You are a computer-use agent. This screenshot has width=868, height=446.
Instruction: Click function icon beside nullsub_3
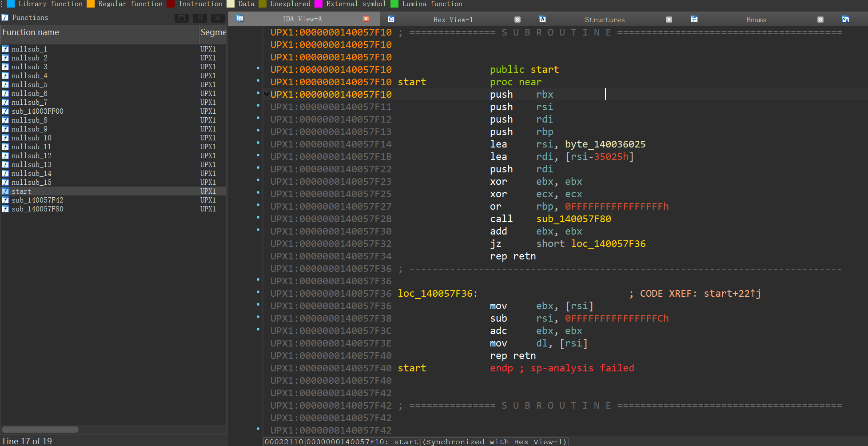point(5,67)
